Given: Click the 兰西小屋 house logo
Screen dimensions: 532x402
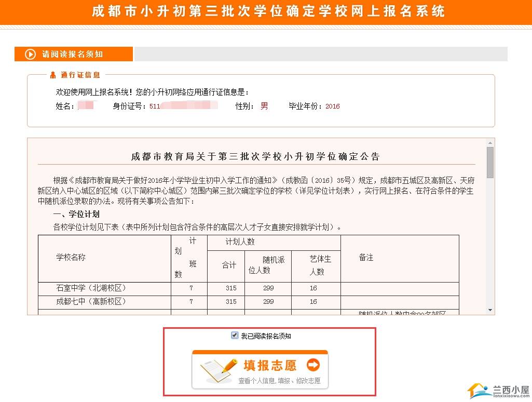Looking at the screenshot, I should pyautogui.click(x=480, y=391).
